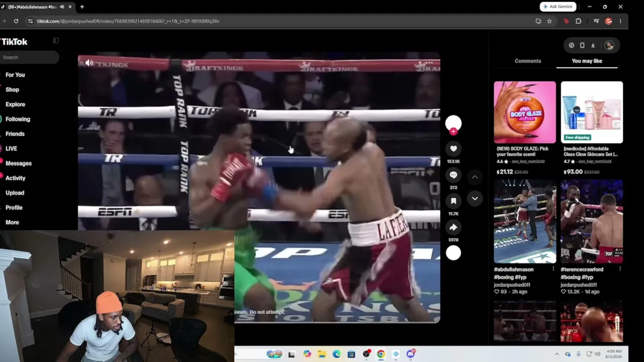
Task: Save the video with the bookmark icon
Action: (x=453, y=201)
